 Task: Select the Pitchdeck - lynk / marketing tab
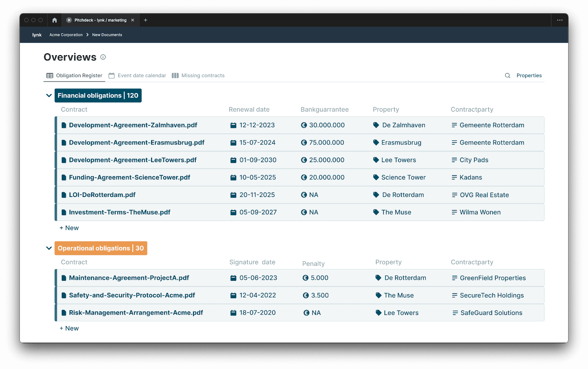coord(100,20)
